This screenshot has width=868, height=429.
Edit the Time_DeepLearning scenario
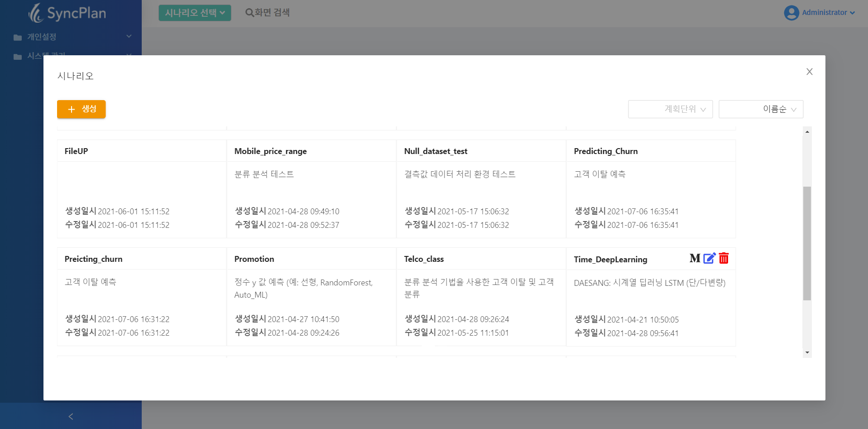pyautogui.click(x=710, y=258)
